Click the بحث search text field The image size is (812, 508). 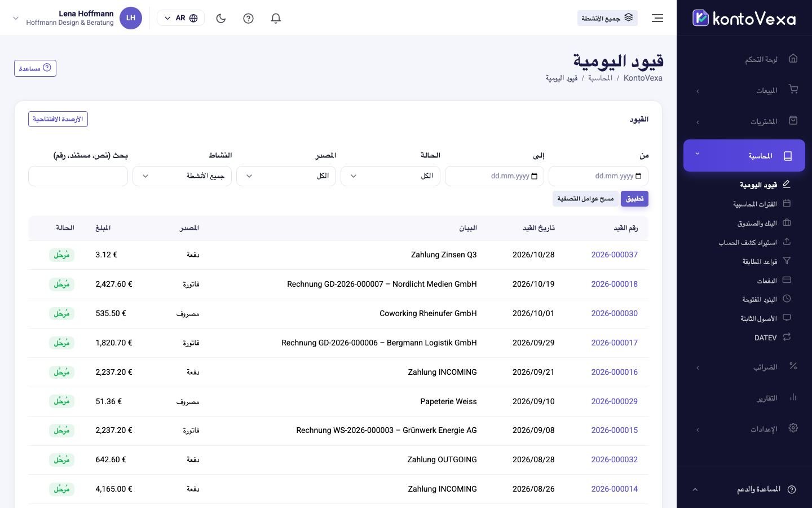click(78, 176)
